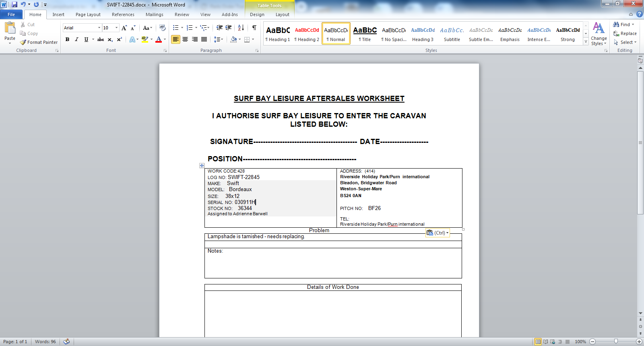Apply the red font color

(x=159, y=39)
